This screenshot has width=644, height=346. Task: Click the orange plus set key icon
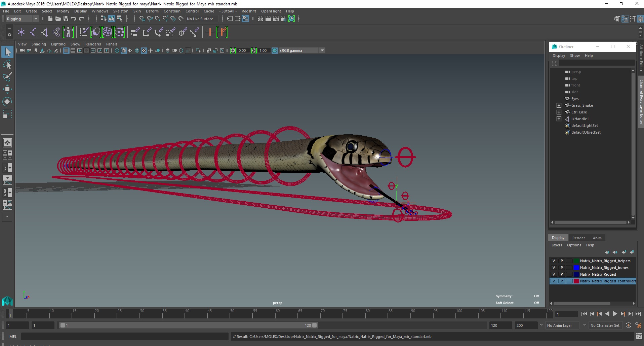click(x=210, y=32)
